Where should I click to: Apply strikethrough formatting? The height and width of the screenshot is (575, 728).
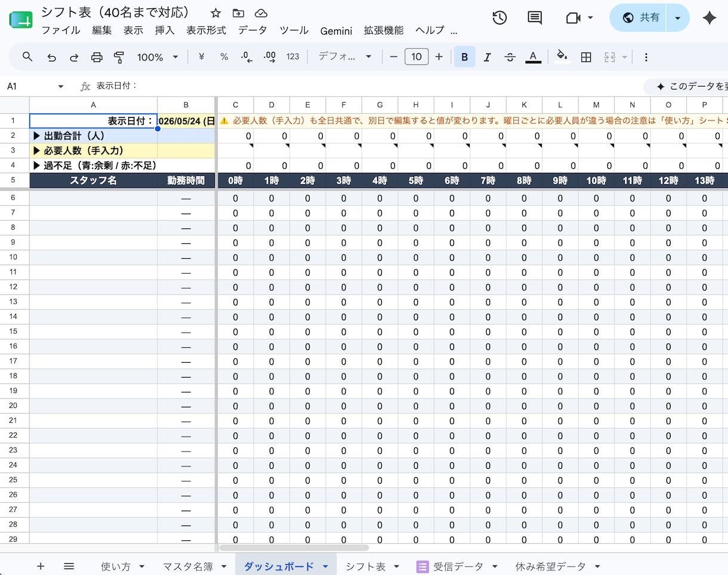click(510, 57)
